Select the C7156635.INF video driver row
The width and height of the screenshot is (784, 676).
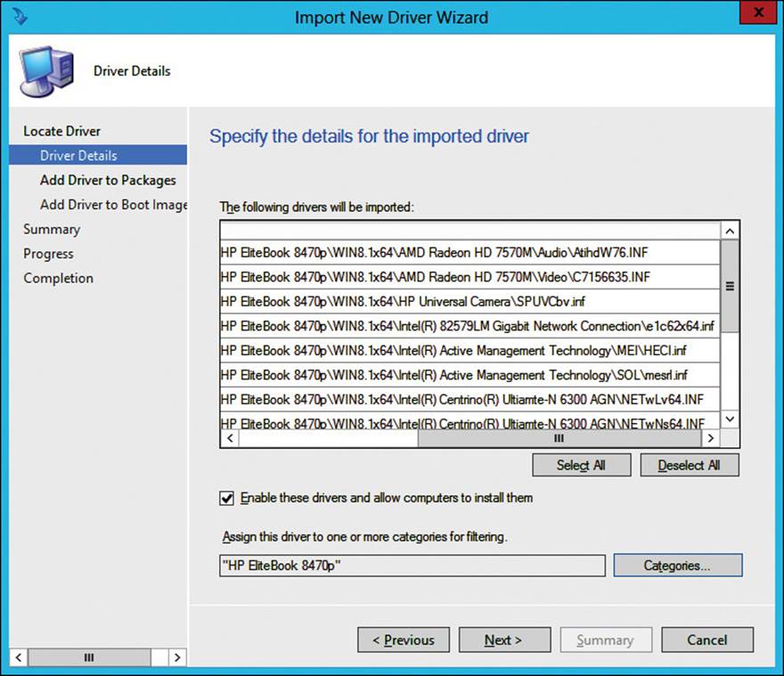pyautogui.click(x=470, y=277)
